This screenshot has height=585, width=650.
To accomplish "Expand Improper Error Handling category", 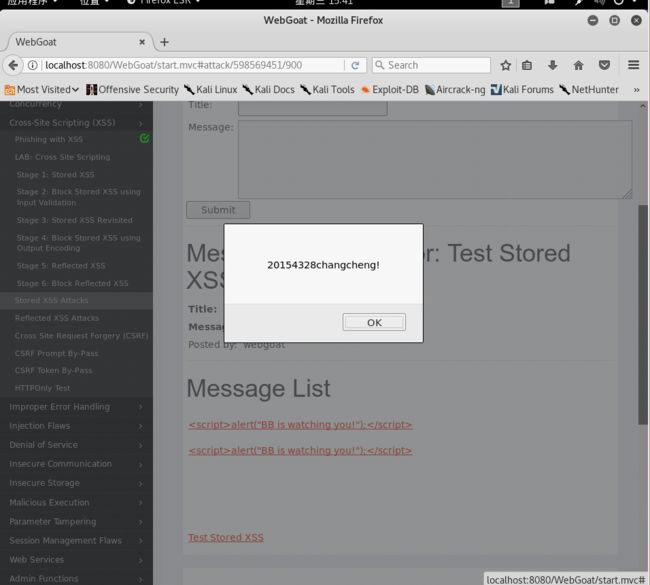I will [76, 407].
